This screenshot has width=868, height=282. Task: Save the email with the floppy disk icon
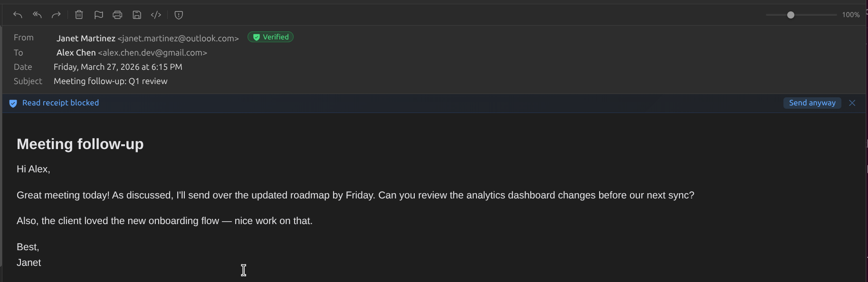137,15
